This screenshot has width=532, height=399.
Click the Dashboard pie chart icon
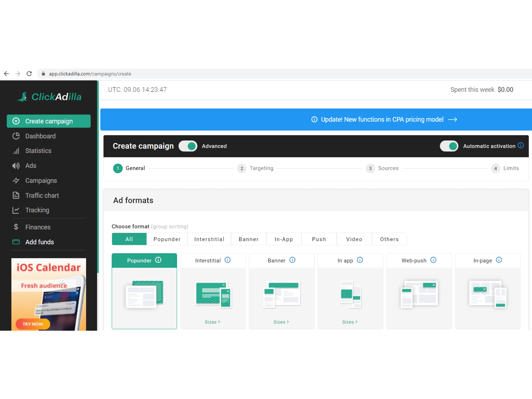16,136
